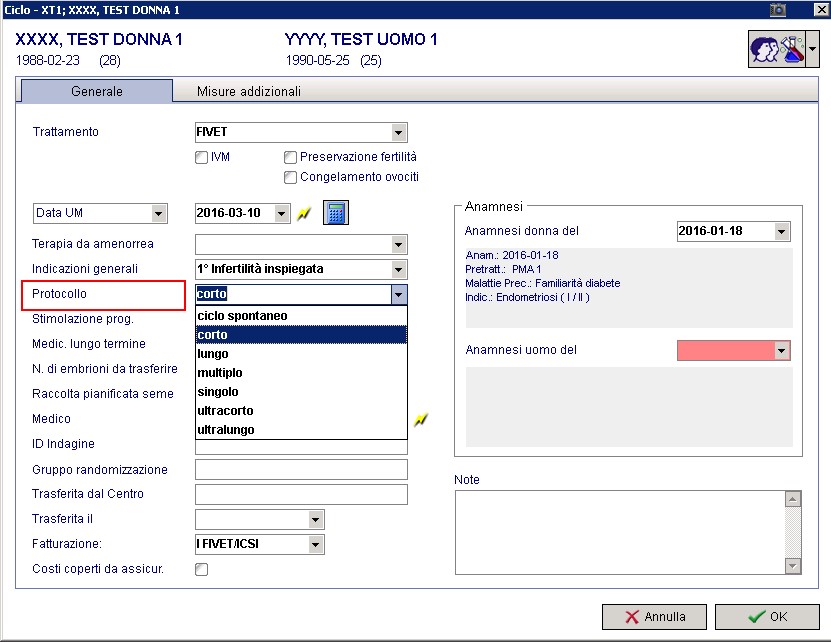
Task: Open Trasferita il date dropdown
Action: click(x=315, y=520)
